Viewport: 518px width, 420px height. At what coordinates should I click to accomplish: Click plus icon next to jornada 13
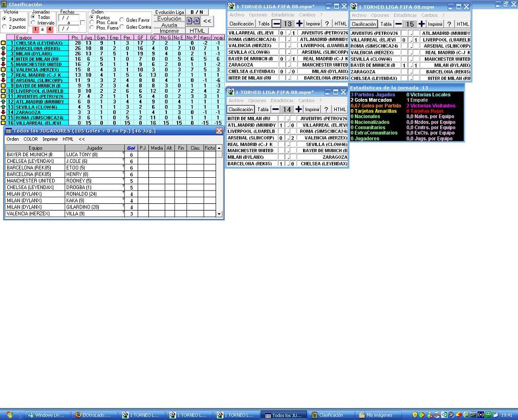299,24
